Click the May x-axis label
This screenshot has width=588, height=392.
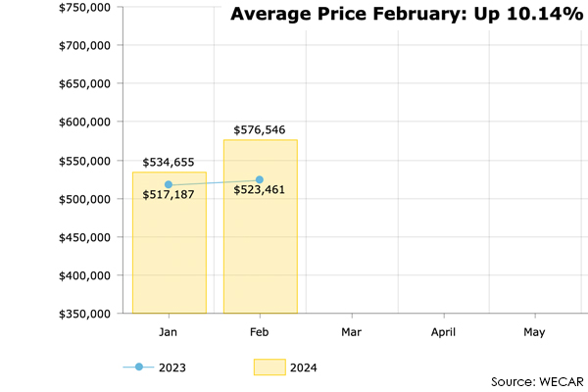tap(533, 332)
